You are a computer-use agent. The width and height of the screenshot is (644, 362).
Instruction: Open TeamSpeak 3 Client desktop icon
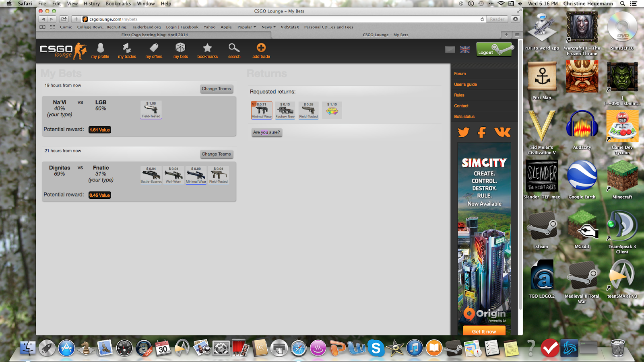click(622, 232)
